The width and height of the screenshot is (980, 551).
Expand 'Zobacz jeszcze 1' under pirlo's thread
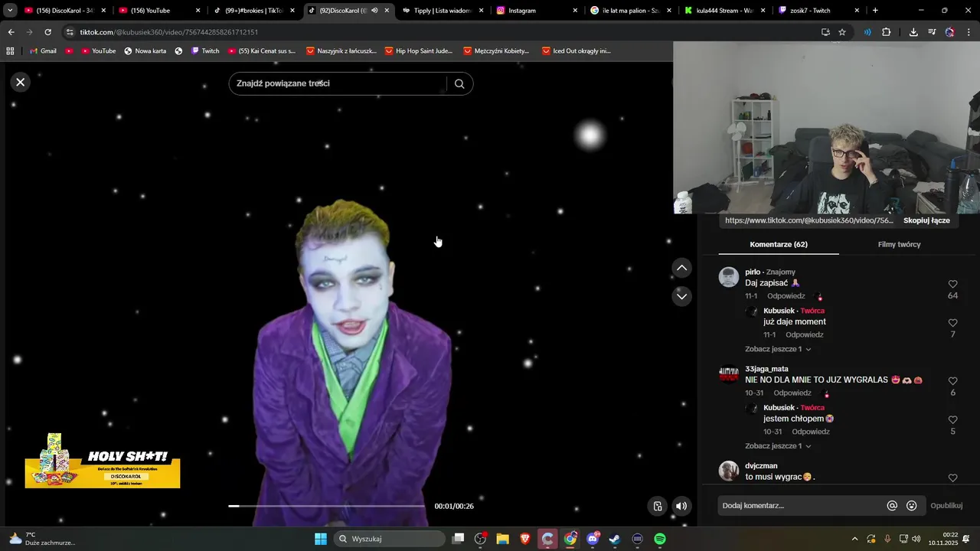778,349
